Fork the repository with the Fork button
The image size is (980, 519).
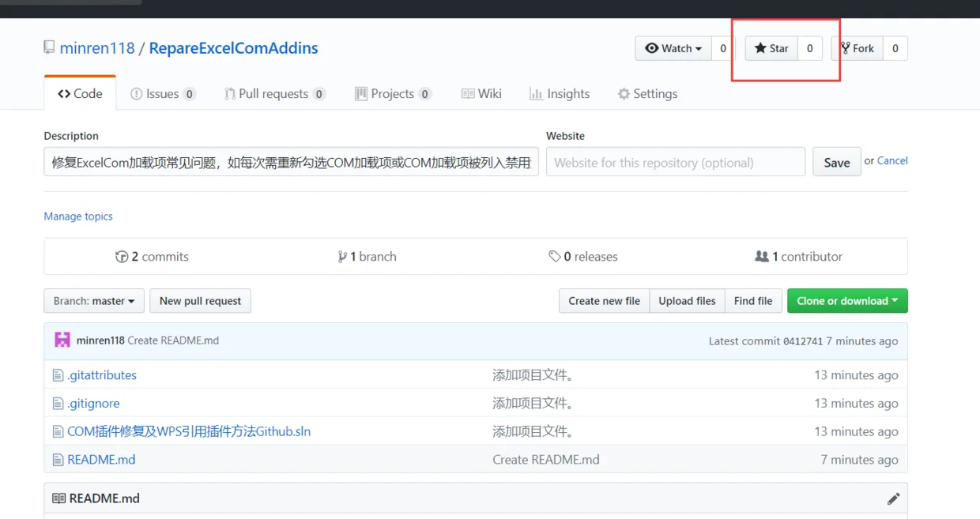[x=857, y=48]
